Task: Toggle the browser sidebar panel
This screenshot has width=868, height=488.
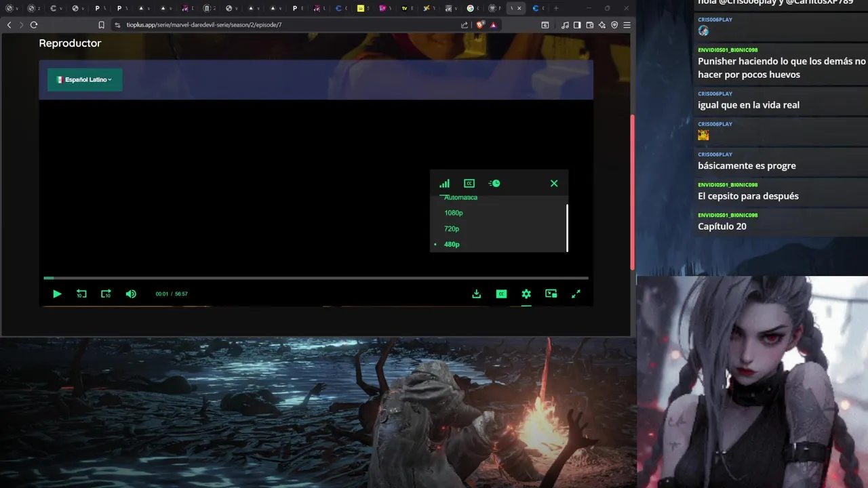Action: [577, 25]
